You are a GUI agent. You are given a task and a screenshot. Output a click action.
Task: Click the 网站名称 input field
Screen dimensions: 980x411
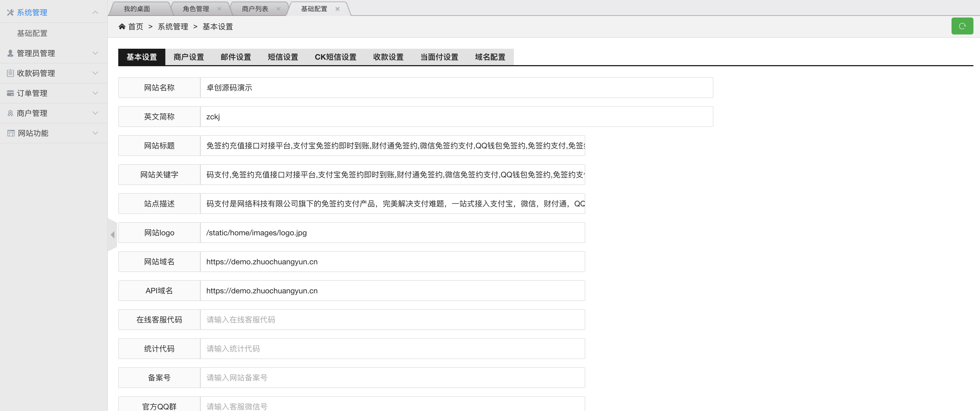[x=457, y=88]
